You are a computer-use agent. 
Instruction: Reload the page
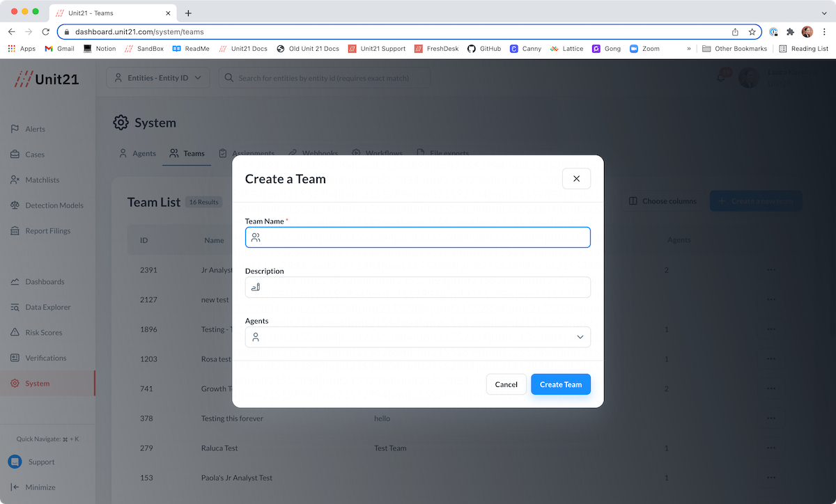pyautogui.click(x=46, y=32)
